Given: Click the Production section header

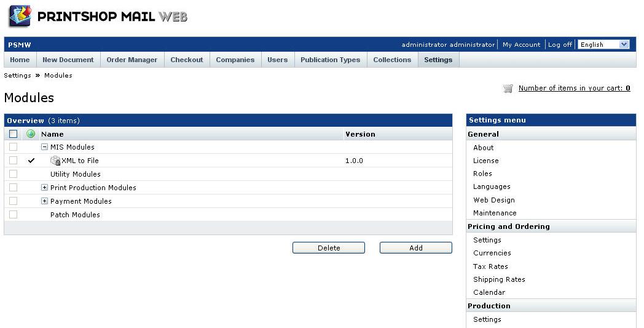Looking at the screenshot, I should point(489,306).
